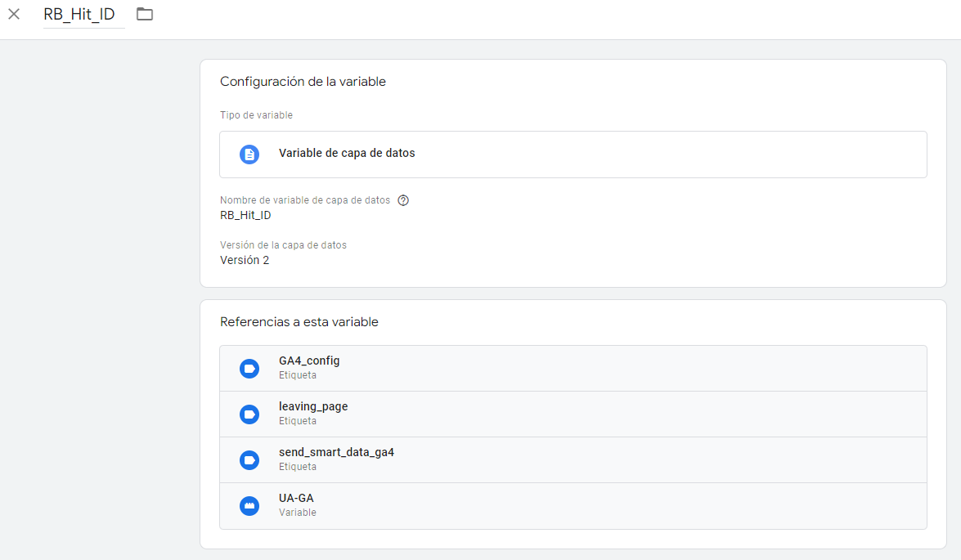Image resolution: width=961 pixels, height=560 pixels.
Task: Click the send_smart_data_ga4 tag icon
Action: pyautogui.click(x=249, y=459)
